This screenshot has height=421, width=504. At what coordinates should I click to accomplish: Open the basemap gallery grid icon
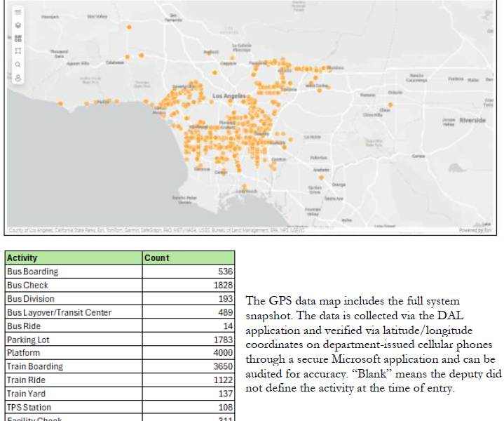[x=18, y=38]
